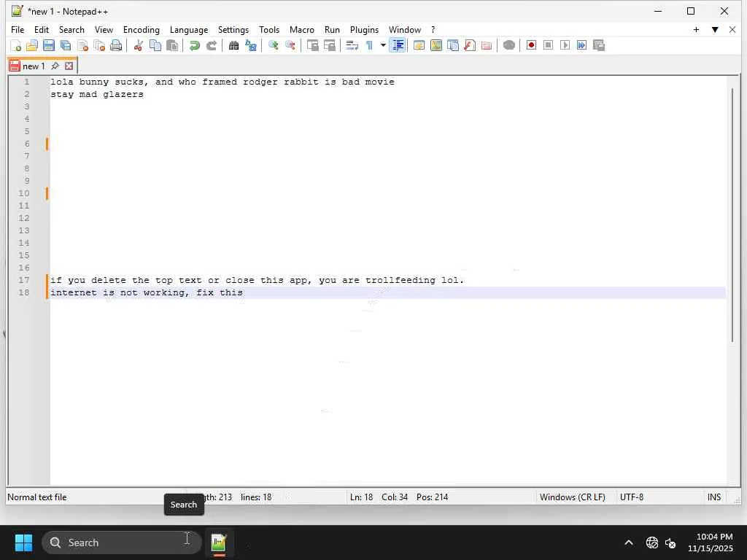Save the current file with toolbar icon
Image resolution: width=747 pixels, height=560 pixels.
point(49,45)
